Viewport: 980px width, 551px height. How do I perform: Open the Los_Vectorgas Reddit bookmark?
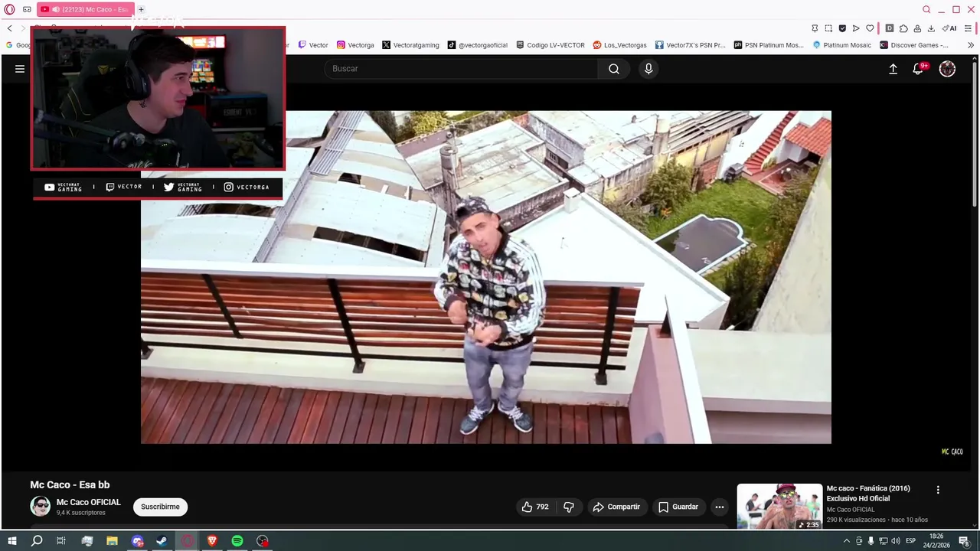[x=620, y=45]
